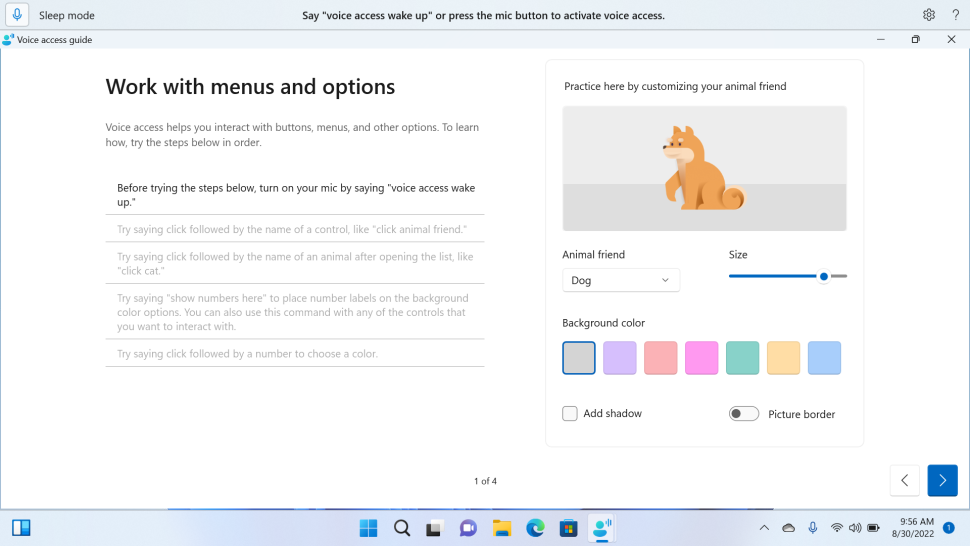The image size is (970, 546).
Task: Open volume speaker tray icon
Action: coord(855,528)
